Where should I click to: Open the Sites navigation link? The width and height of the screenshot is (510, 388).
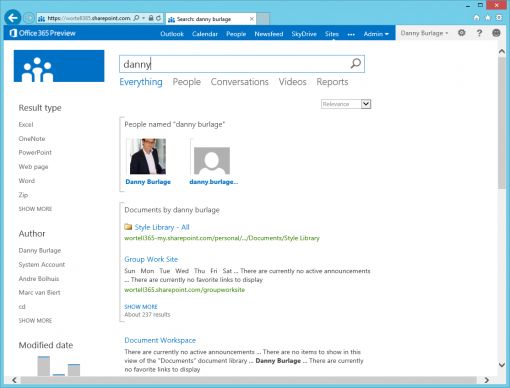click(332, 34)
